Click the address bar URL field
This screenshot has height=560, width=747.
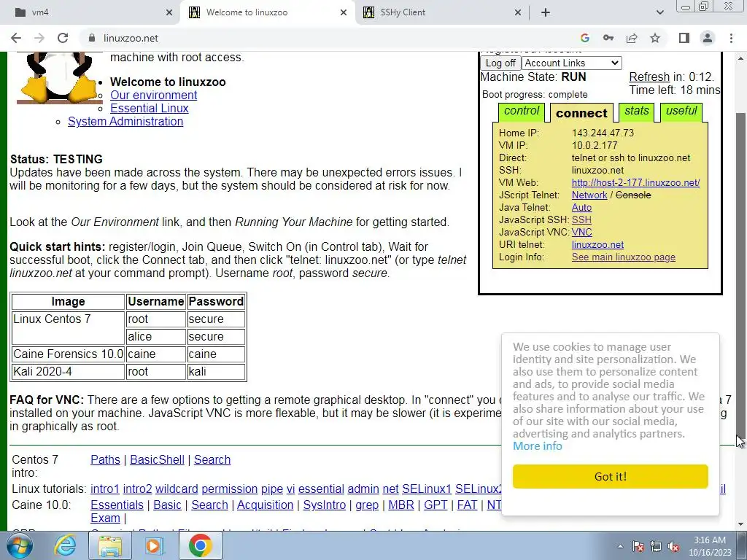[x=333, y=38]
